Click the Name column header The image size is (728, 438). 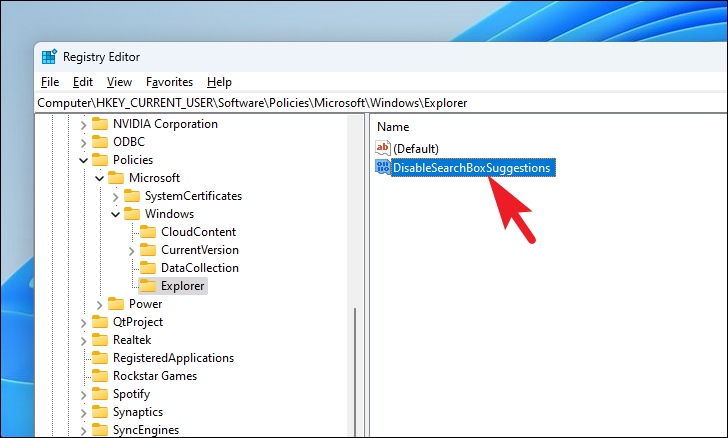tap(393, 127)
